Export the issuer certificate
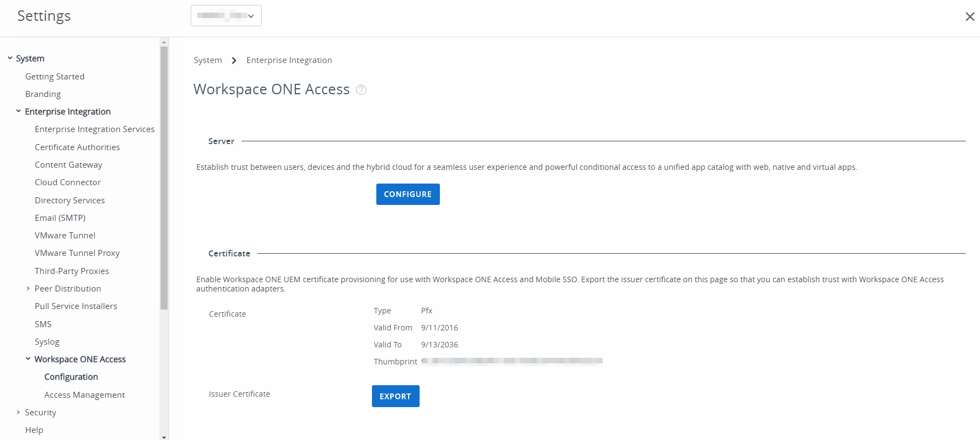The image size is (980, 440). pyautogui.click(x=395, y=396)
